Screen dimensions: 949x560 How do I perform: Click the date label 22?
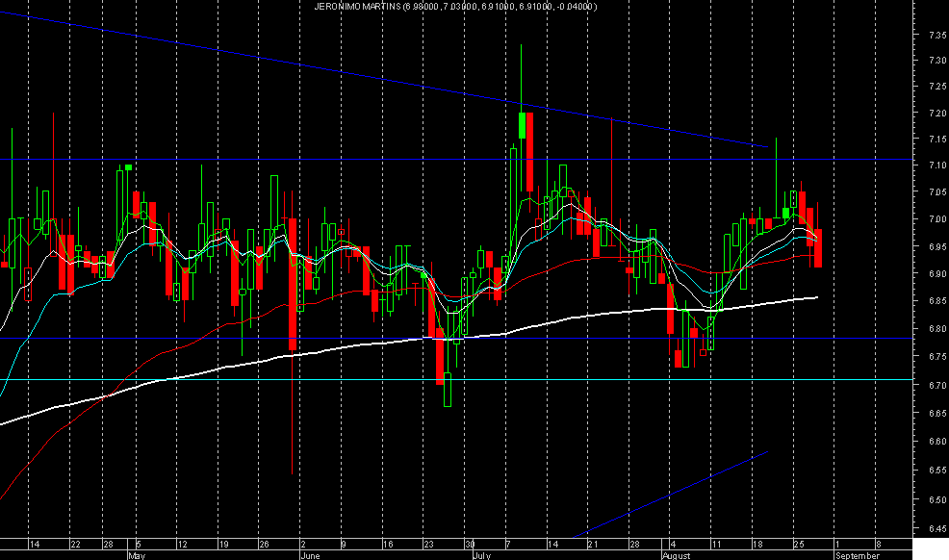[76, 545]
